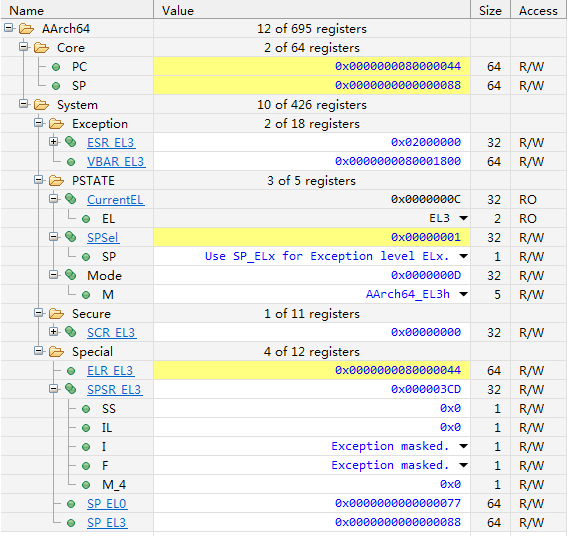Click the Core folder icon

[x=41, y=48]
